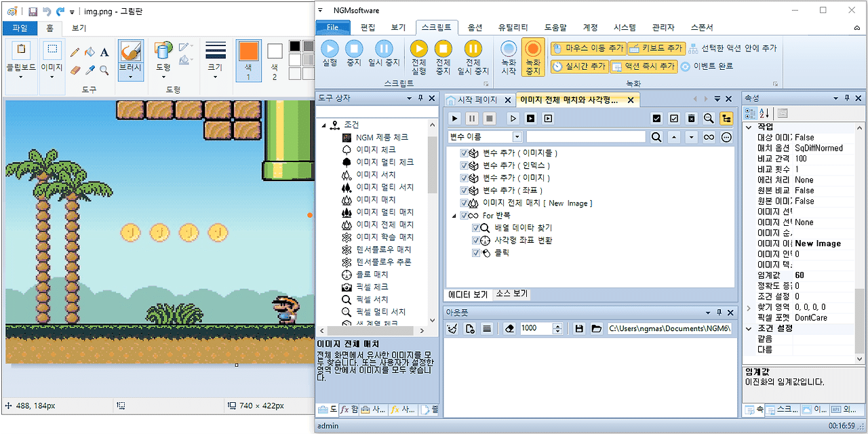Image resolution: width=868 pixels, height=434 pixels.
Task: Open 이미지 dropdown in Paint
Action: tap(52, 76)
